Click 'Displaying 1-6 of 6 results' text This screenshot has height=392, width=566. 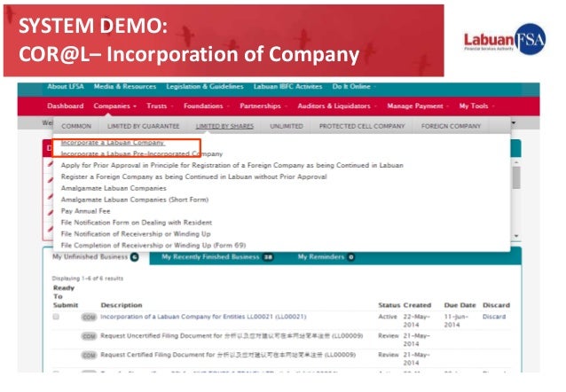point(87,278)
